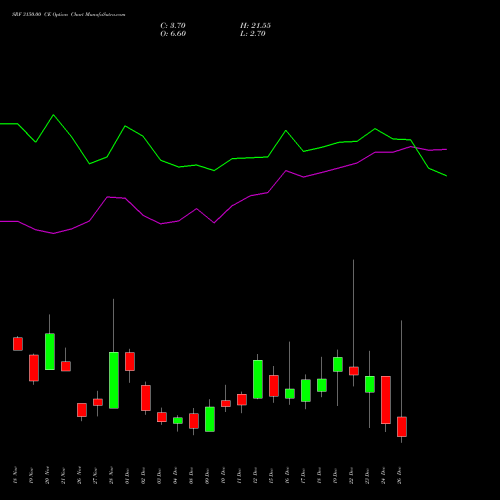Select the final red candle for 26 Dec
The image size is (500, 500).
[x=402, y=426]
